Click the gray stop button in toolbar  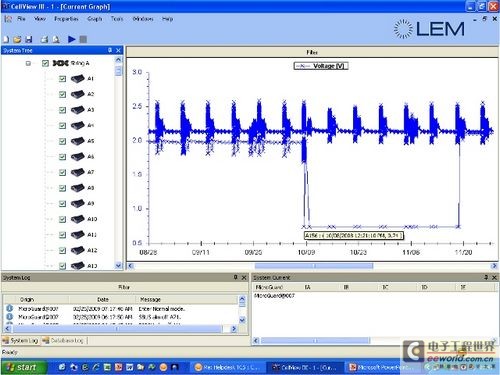point(83,39)
